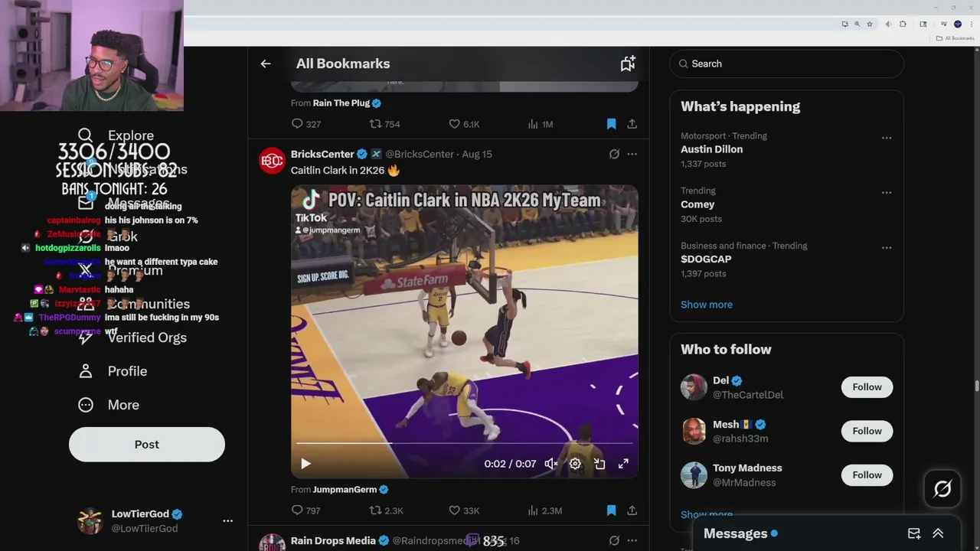Open the More sidebar menu
Screen dimensions: 980x551
tap(109, 405)
